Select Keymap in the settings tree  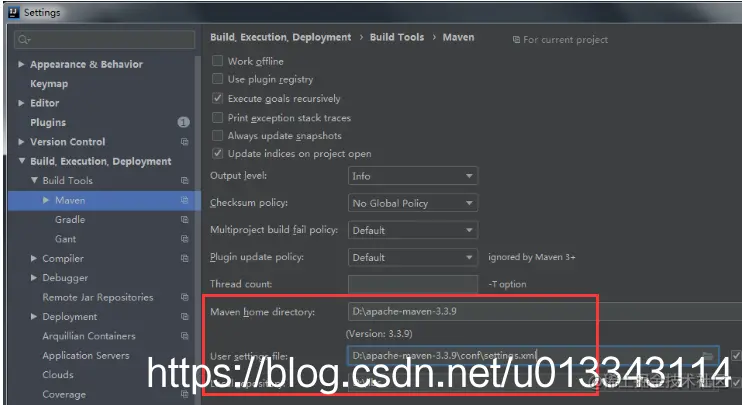click(x=49, y=84)
